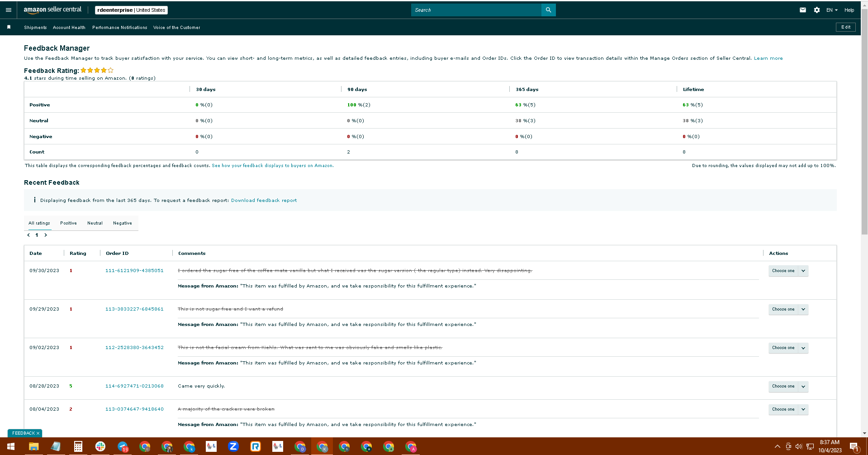Open Chrome profile D taskbar icon
The image size is (868, 455).
pos(300,446)
